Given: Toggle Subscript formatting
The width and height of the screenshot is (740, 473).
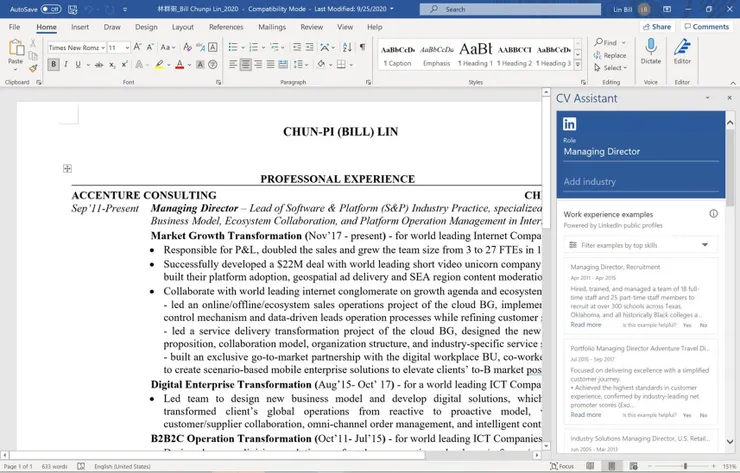Looking at the screenshot, I should click(x=112, y=65).
